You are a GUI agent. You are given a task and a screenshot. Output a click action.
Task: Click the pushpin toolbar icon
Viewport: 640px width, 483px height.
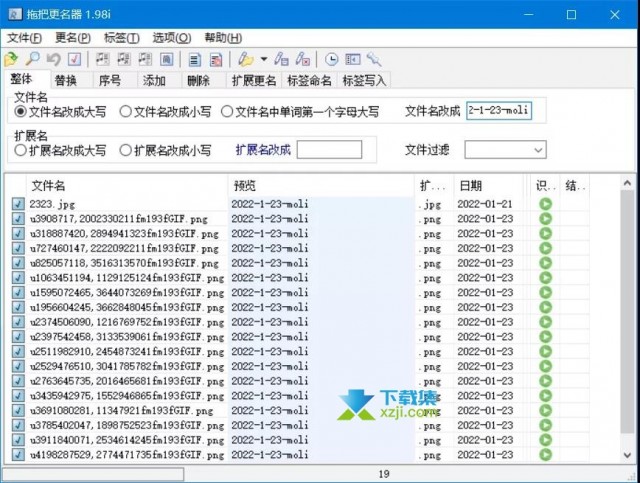click(374, 60)
